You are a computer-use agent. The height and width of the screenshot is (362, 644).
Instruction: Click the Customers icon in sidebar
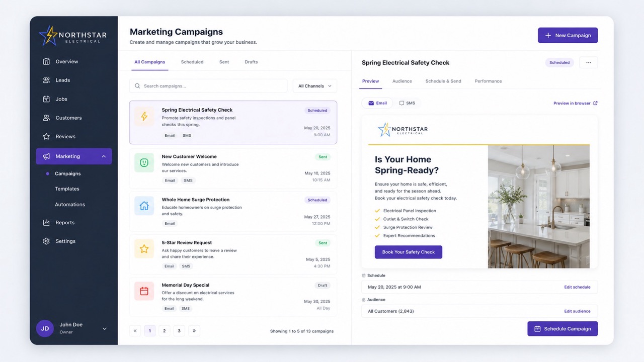(x=46, y=118)
